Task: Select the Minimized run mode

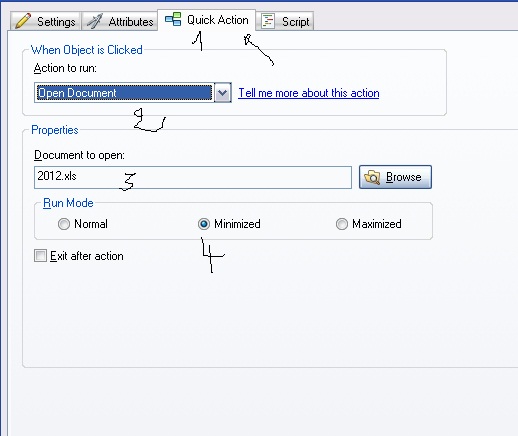Action: click(204, 224)
